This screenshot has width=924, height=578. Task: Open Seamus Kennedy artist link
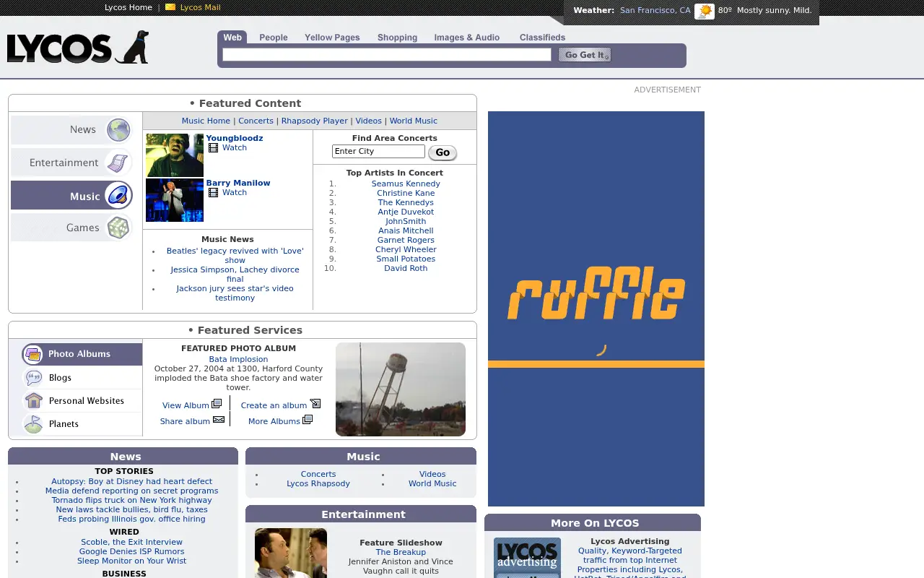406,184
